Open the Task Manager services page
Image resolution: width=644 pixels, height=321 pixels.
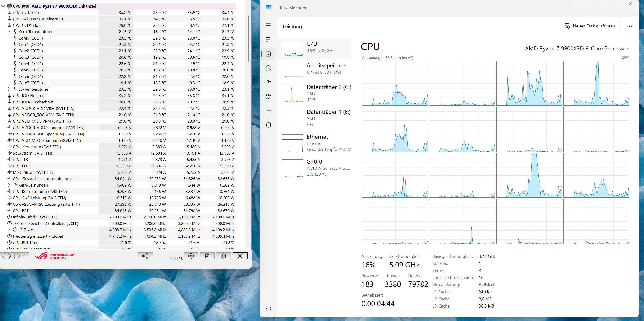pos(268,125)
